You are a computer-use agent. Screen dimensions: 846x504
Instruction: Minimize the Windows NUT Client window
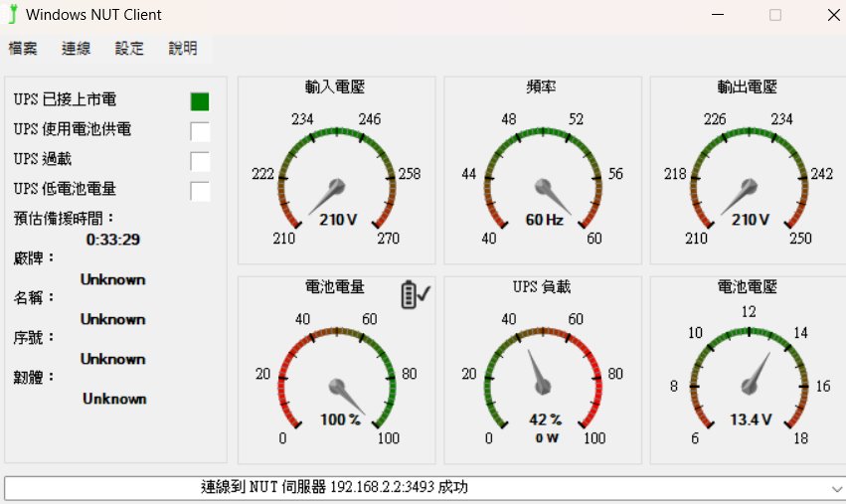click(719, 15)
